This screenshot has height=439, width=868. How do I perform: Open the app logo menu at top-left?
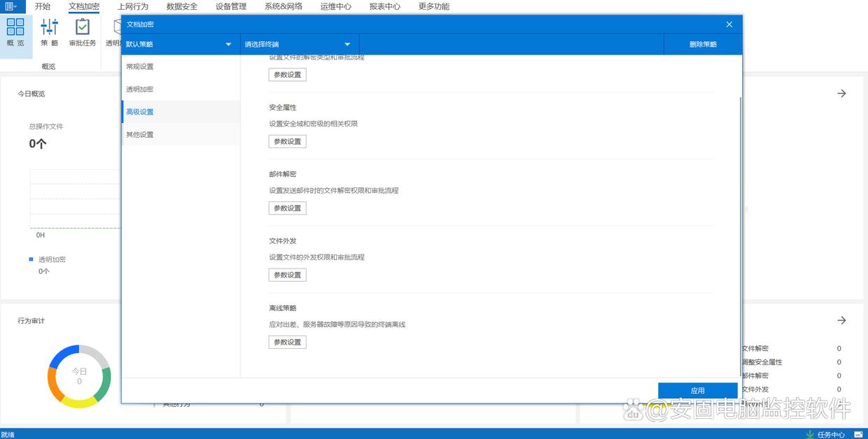11,6
